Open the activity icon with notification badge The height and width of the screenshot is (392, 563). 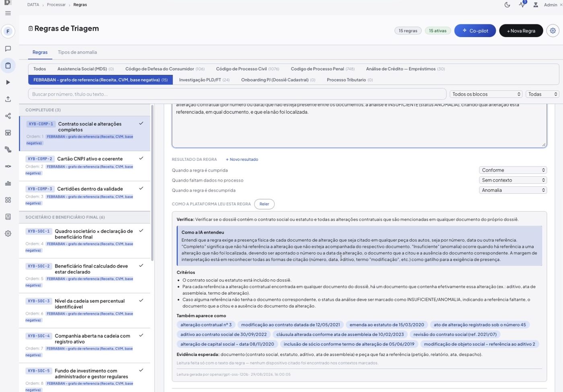(522, 5)
